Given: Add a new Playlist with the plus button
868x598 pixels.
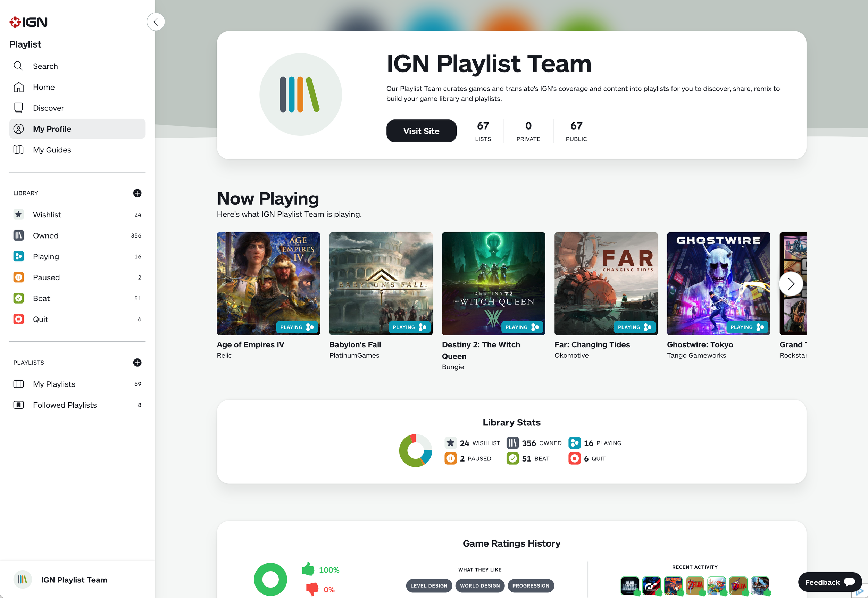Looking at the screenshot, I should (x=137, y=362).
